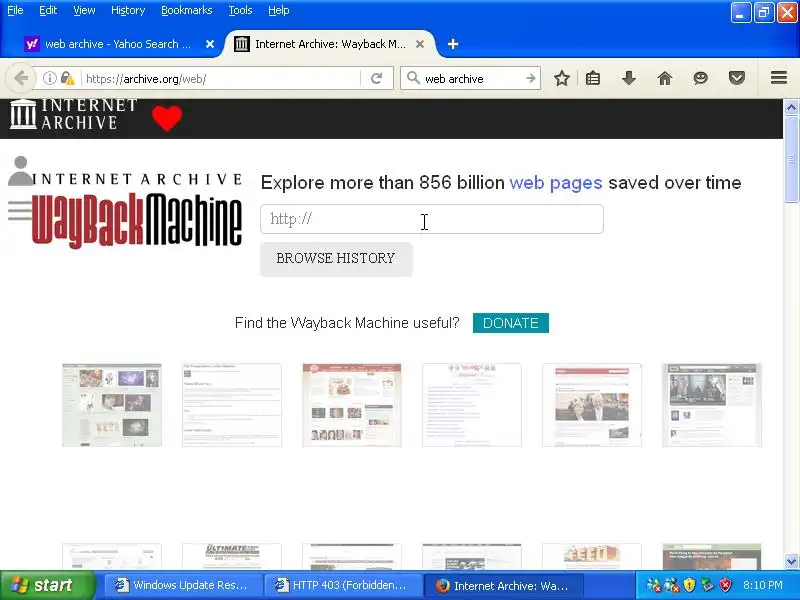Open the ULTIMATE thumbnail in second row
800x600 pixels.
click(232, 557)
